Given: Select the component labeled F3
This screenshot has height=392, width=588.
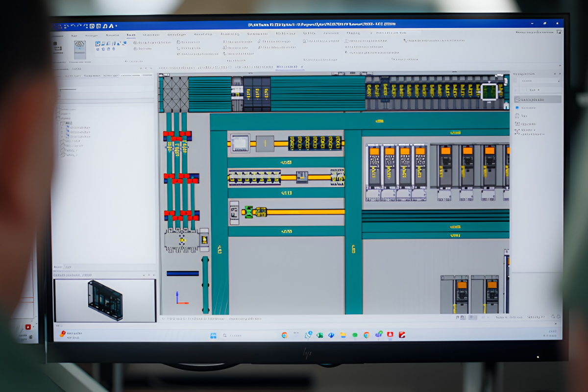Looking at the screenshot, I should tap(234, 213).
